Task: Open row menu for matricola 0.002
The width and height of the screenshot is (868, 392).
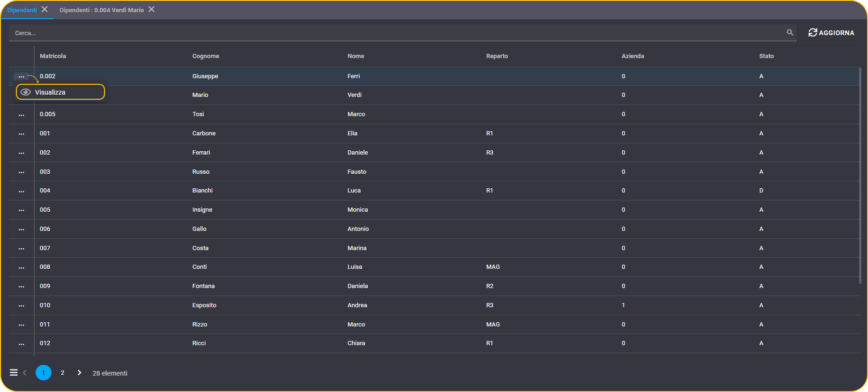Action: coord(21,76)
